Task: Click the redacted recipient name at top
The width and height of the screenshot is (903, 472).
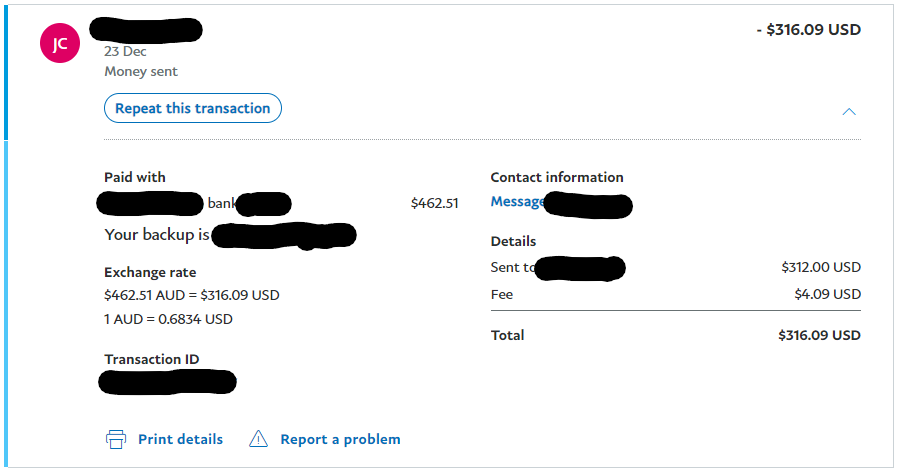Action: (146, 31)
